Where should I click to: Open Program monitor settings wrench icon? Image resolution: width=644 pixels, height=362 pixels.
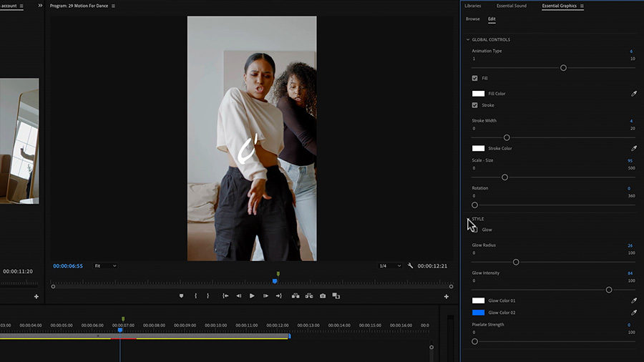(x=411, y=265)
